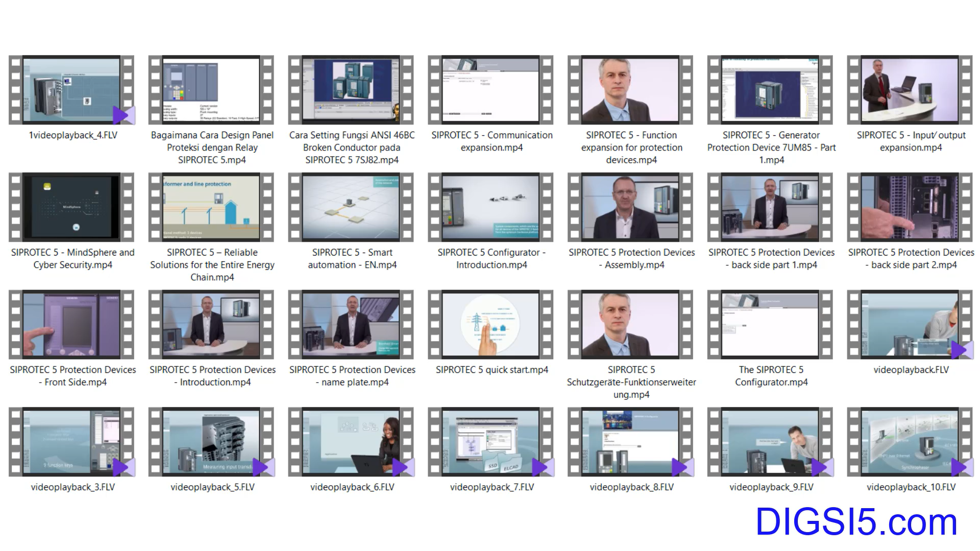
Task: Click the DIGSI5.com watermark link
Action: click(x=856, y=522)
